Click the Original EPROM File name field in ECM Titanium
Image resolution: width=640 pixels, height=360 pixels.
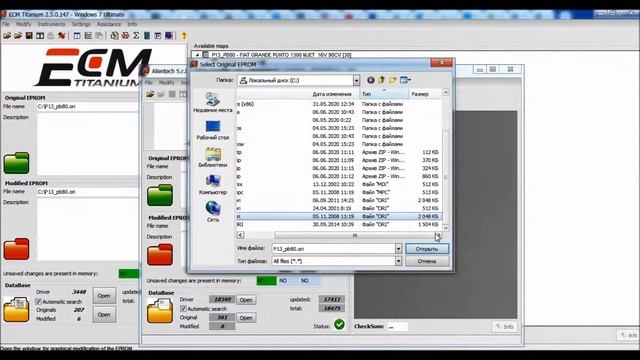[x=87, y=107]
